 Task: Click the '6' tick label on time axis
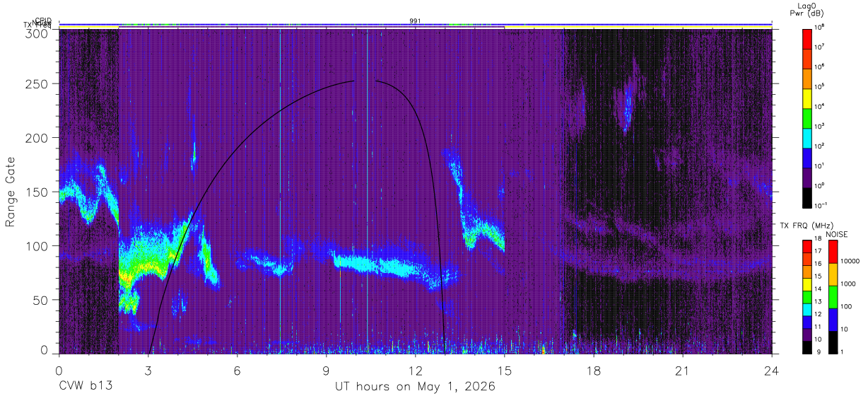237,371
